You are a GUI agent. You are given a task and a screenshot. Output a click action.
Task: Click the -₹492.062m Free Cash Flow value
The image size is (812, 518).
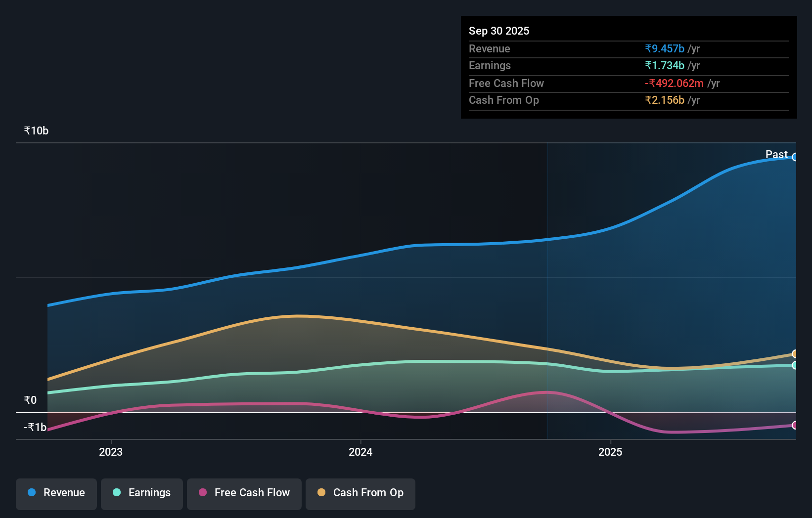point(675,83)
